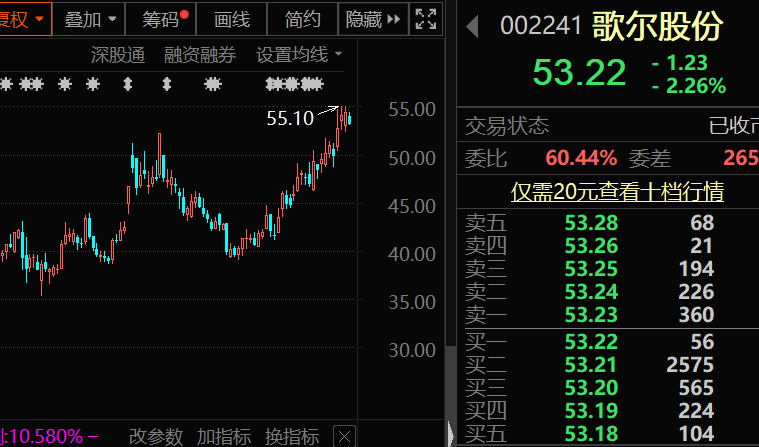Screen dimensions: 759x447
Task: Click the 隐藏 hide panel button
Action: tap(373, 19)
